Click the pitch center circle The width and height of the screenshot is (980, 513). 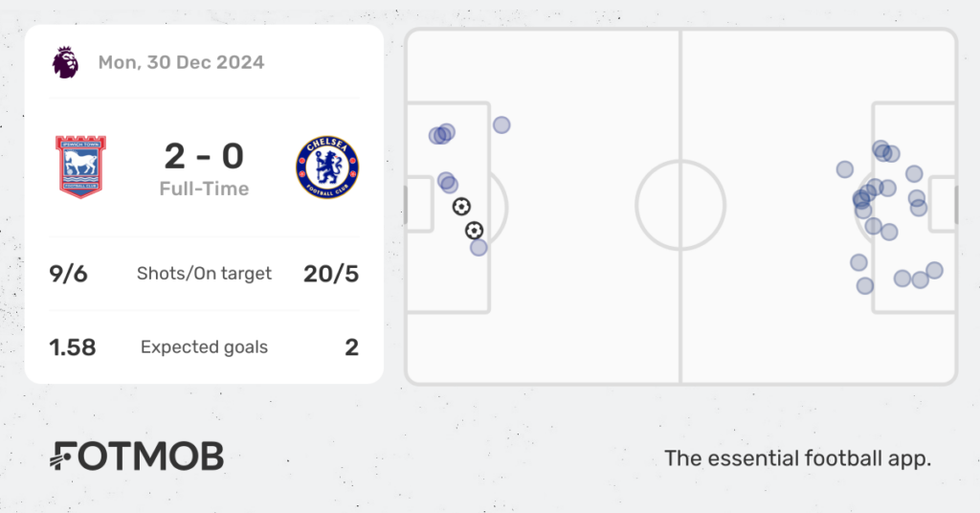pos(680,205)
